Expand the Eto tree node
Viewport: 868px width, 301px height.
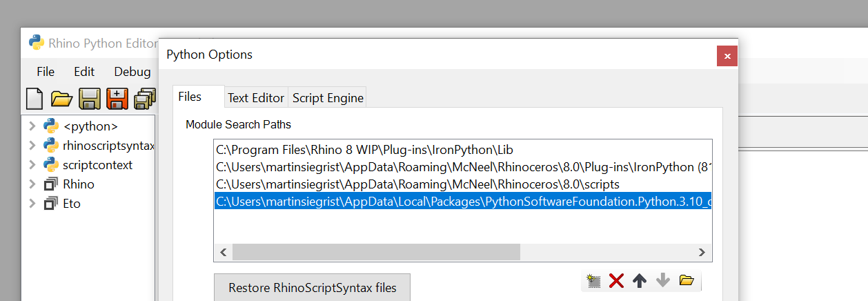pos(32,204)
